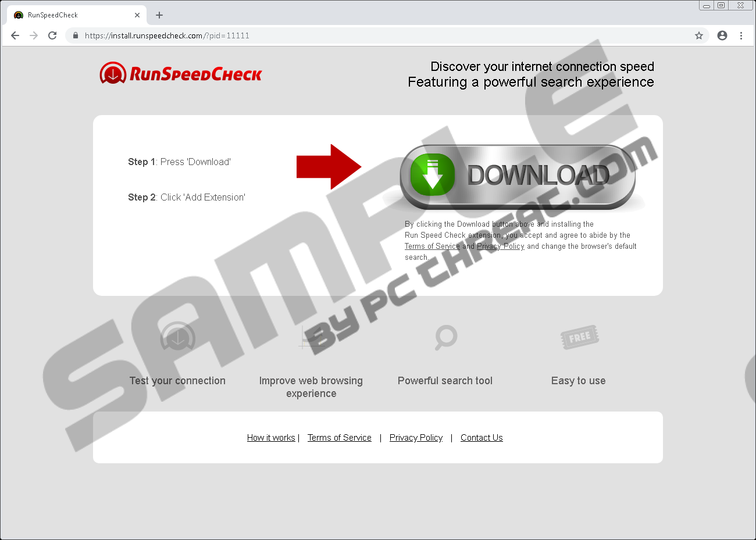Click 'Powerful search tool' label

pos(445,381)
